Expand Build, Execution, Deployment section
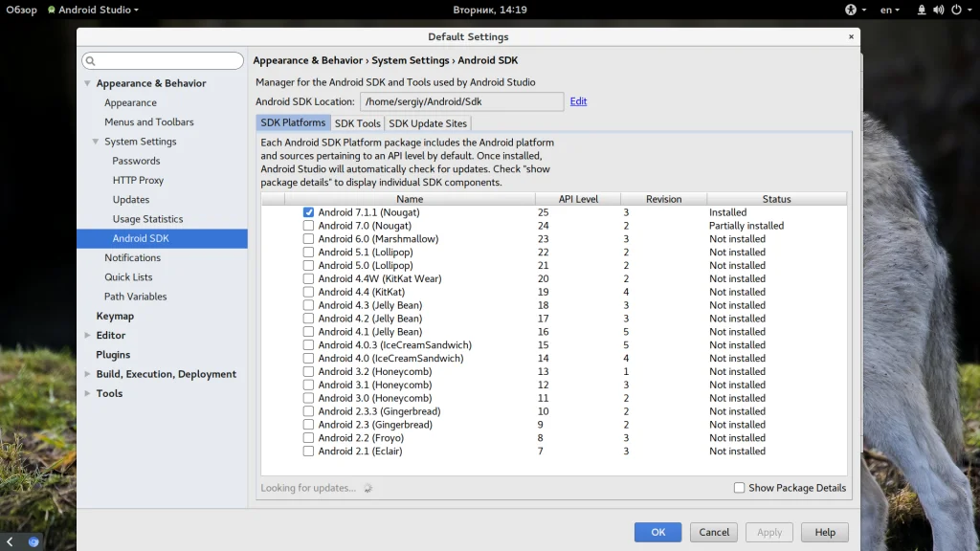 87,374
